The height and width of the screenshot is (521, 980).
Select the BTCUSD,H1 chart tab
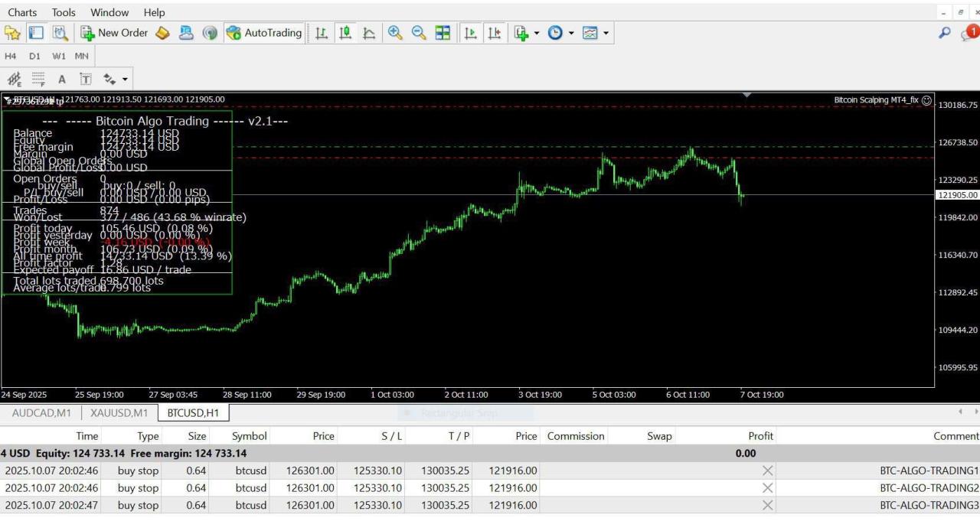pos(193,413)
